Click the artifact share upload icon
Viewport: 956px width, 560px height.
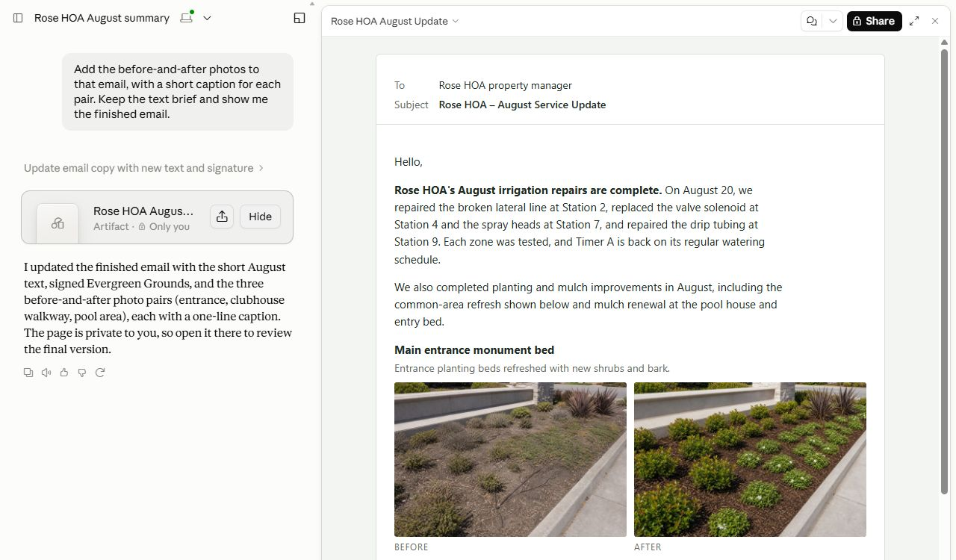(x=222, y=217)
